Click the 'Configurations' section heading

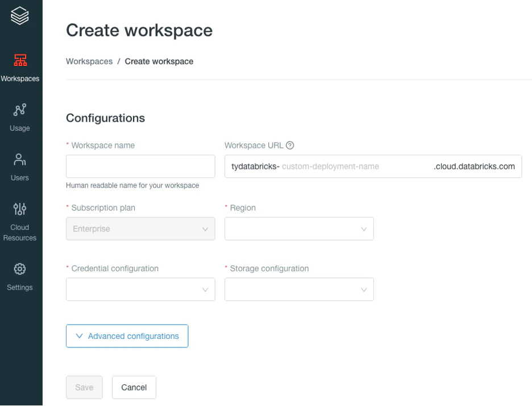click(106, 118)
